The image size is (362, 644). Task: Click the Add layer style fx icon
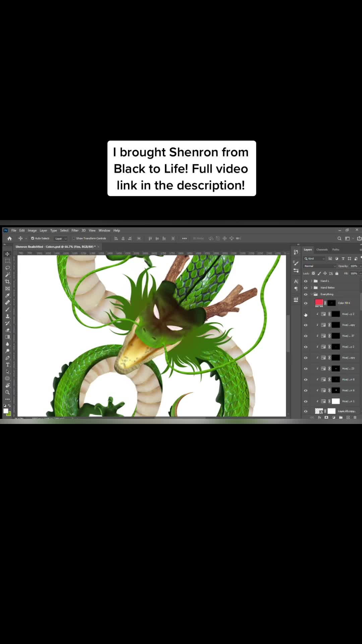pyautogui.click(x=319, y=418)
